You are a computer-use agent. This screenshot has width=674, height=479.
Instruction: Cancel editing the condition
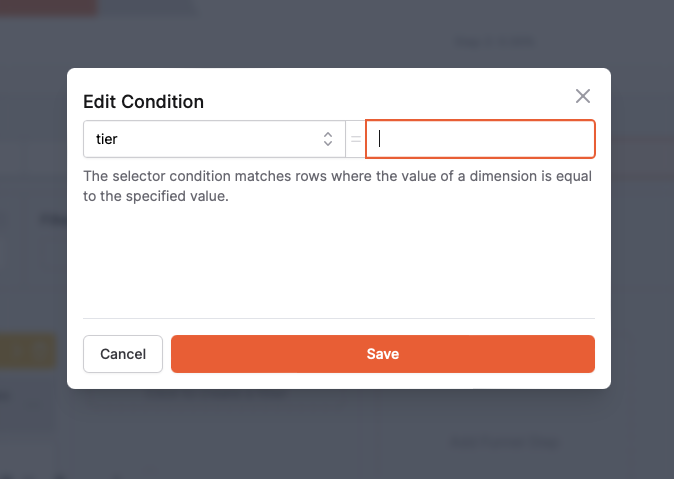[123, 354]
